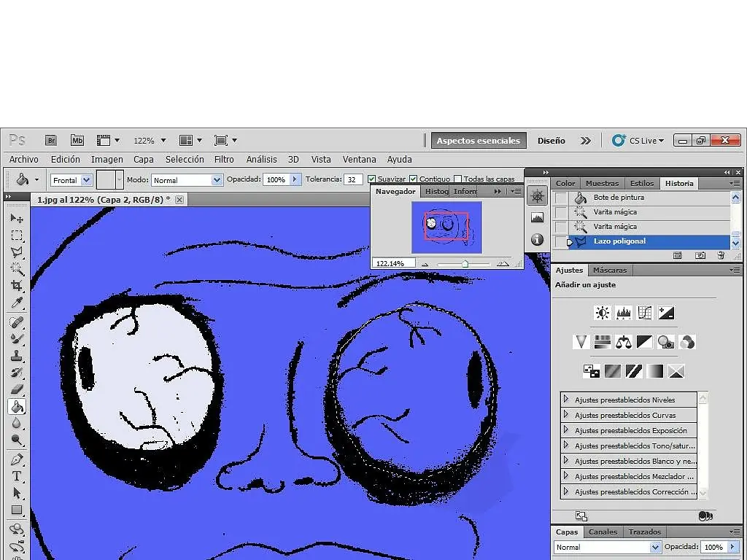
Task: Open the Archivo menu
Action: pyautogui.click(x=24, y=160)
